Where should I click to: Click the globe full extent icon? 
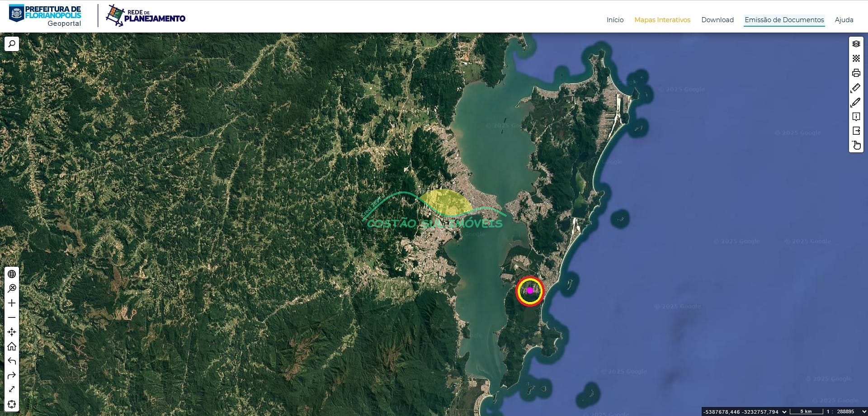click(12, 274)
